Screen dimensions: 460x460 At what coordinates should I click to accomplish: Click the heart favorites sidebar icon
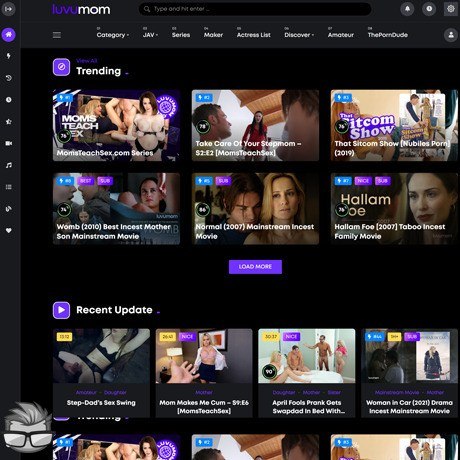click(9, 230)
